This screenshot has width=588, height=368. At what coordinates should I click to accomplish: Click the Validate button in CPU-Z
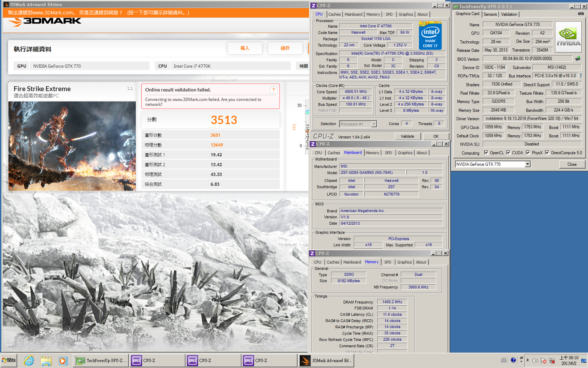(407, 136)
